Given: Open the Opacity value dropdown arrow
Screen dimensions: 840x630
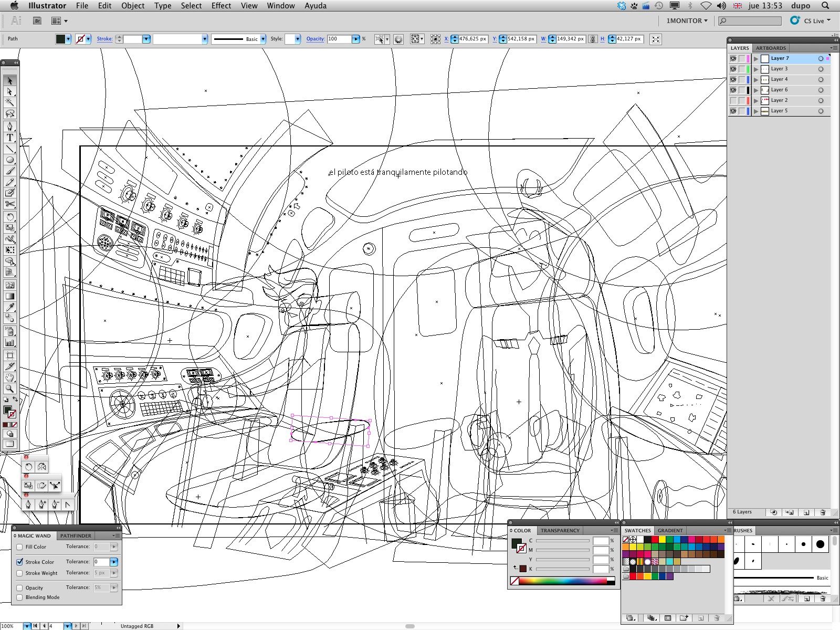Looking at the screenshot, I should (x=355, y=39).
